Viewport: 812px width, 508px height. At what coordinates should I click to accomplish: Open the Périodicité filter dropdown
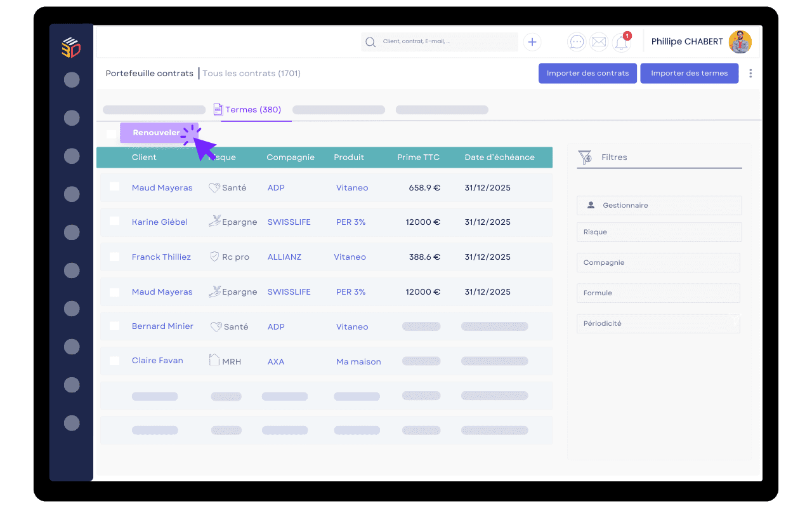(658, 323)
